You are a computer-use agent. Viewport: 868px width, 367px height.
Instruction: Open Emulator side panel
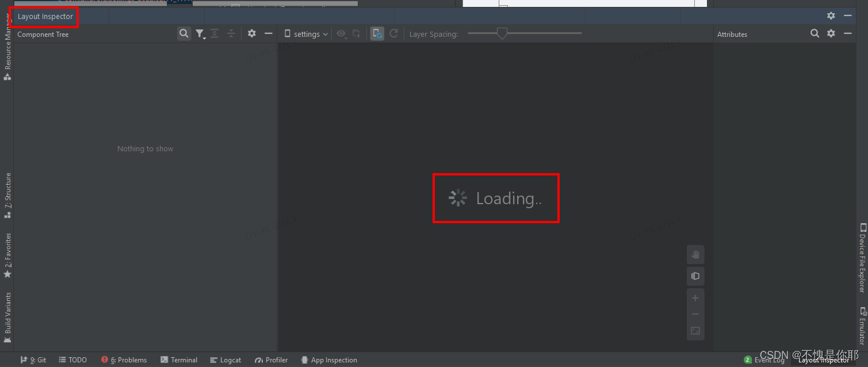[862, 326]
